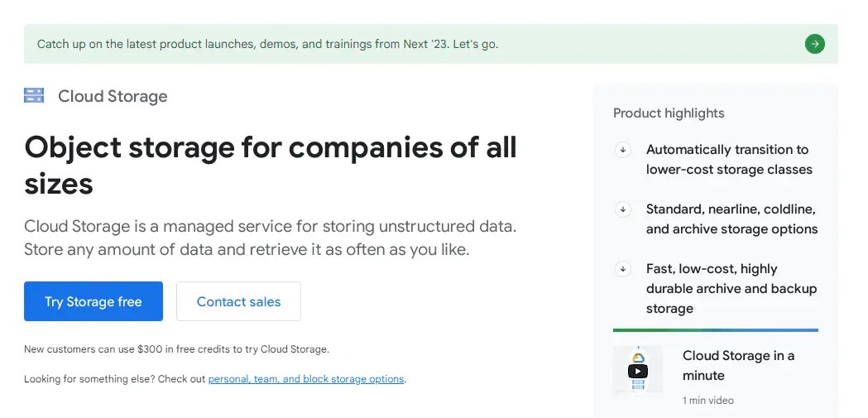Click the '1 min video' label
Image resolution: width=868 pixels, height=418 pixels.
point(708,401)
